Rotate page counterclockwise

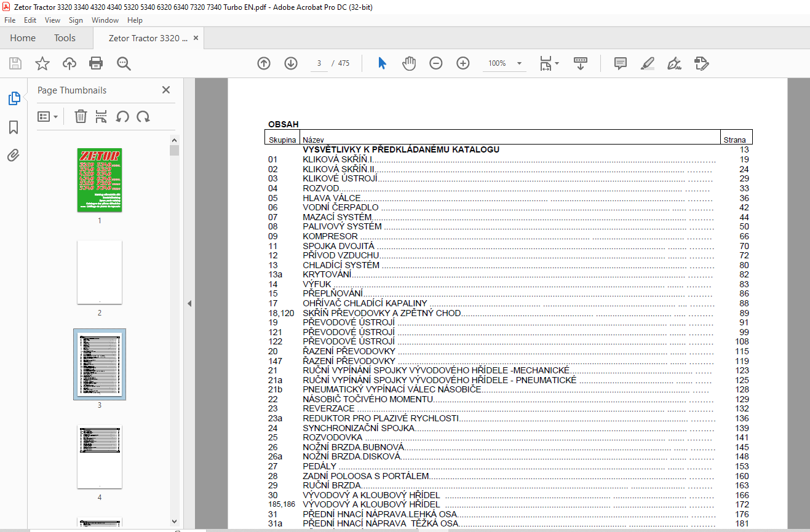click(x=122, y=116)
